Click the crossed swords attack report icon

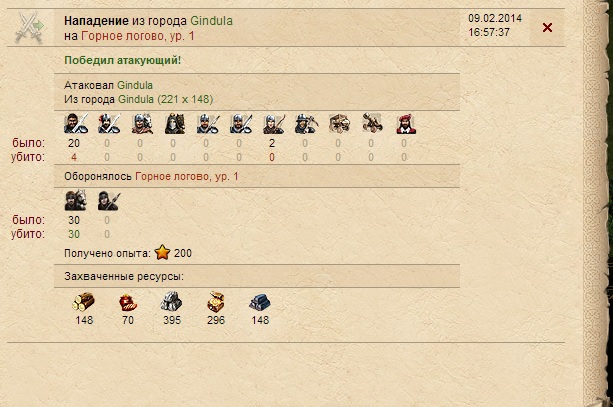point(29,27)
